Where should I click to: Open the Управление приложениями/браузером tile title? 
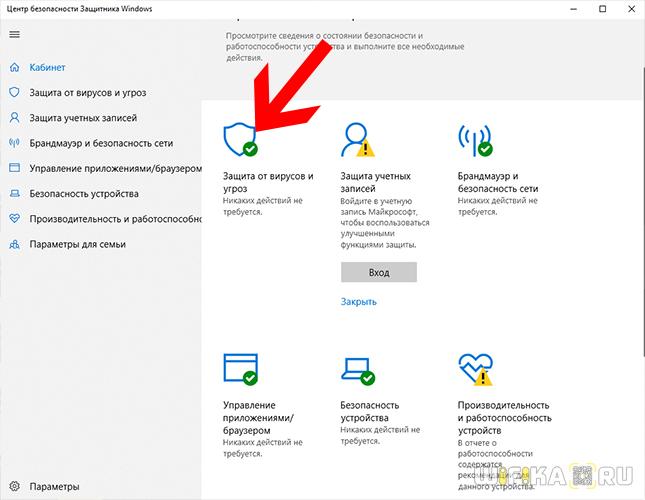coord(258,418)
